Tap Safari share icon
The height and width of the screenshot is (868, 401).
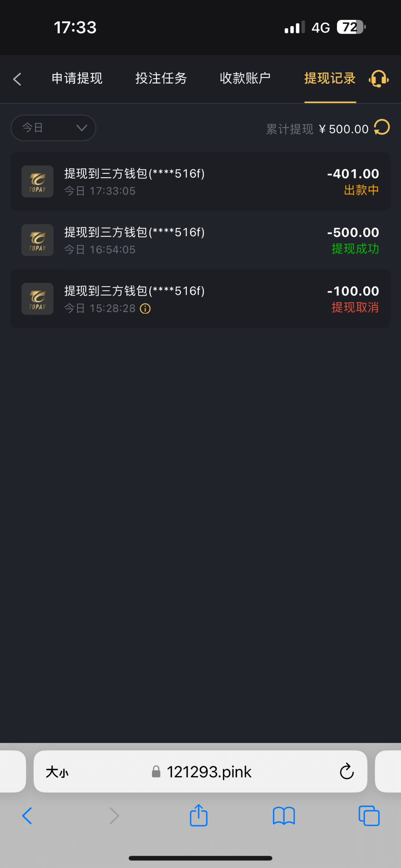pos(199,816)
